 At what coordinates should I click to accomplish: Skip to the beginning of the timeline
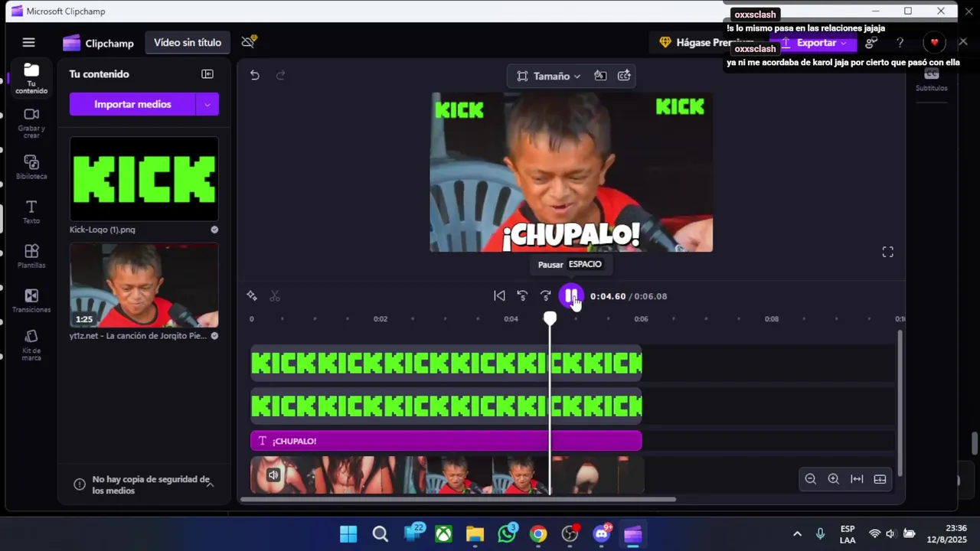coord(499,296)
